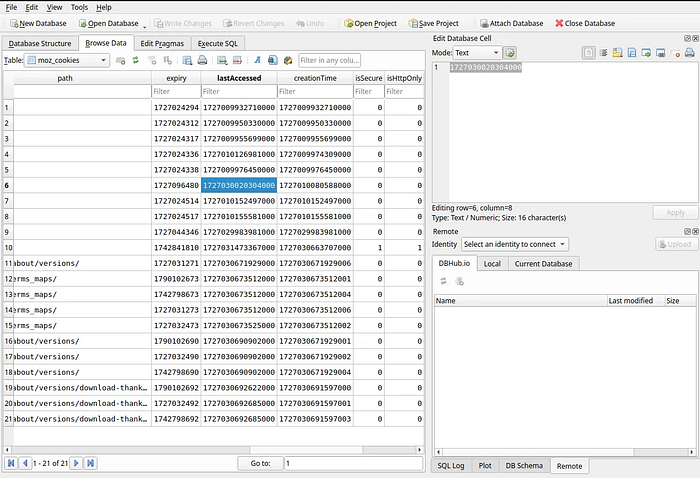Switch to the Edit Pragmas tab
The width and height of the screenshot is (700, 478).
coord(162,43)
